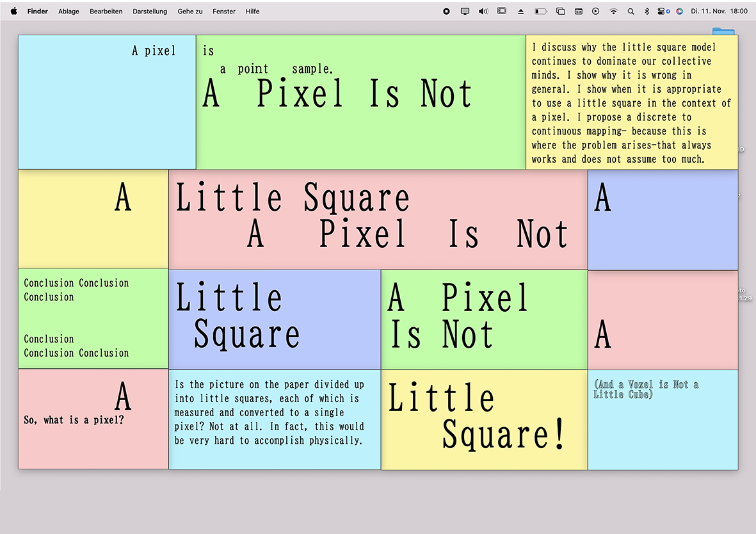Click the date and time clock

(719, 12)
